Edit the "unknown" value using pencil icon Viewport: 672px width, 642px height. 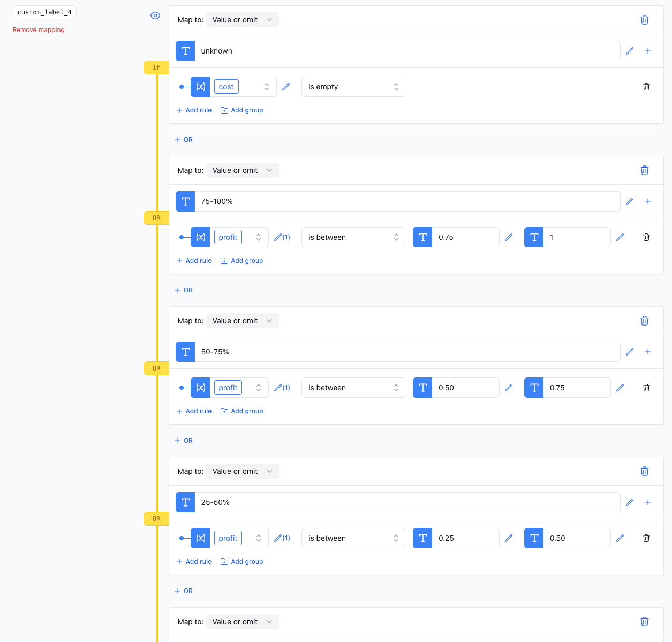629,51
